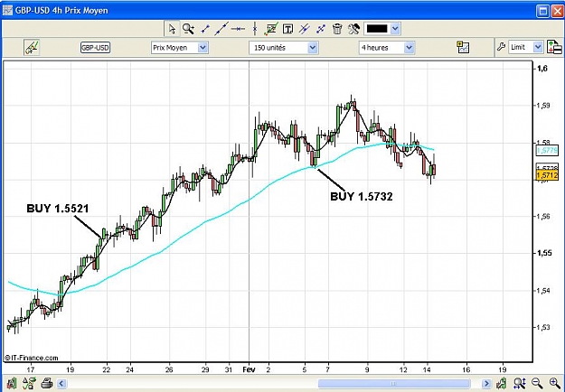Click the scroll right arrow
The image size is (565, 392).
486,383
